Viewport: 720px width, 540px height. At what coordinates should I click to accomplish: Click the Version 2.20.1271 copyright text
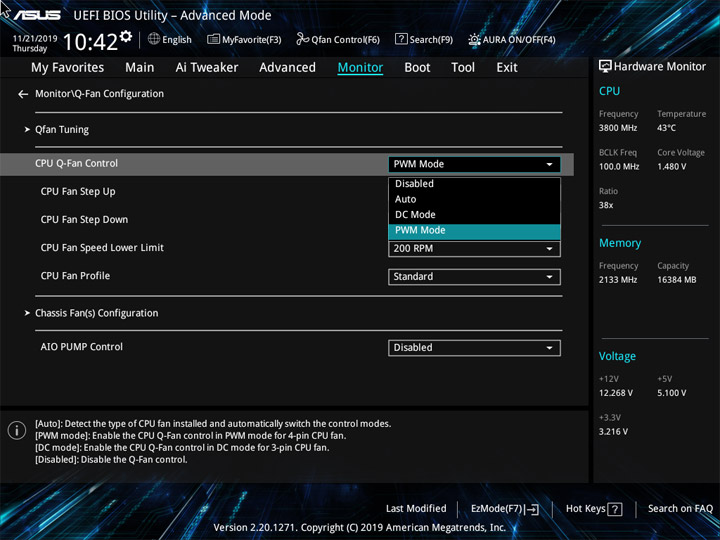pyautogui.click(x=360, y=528)
